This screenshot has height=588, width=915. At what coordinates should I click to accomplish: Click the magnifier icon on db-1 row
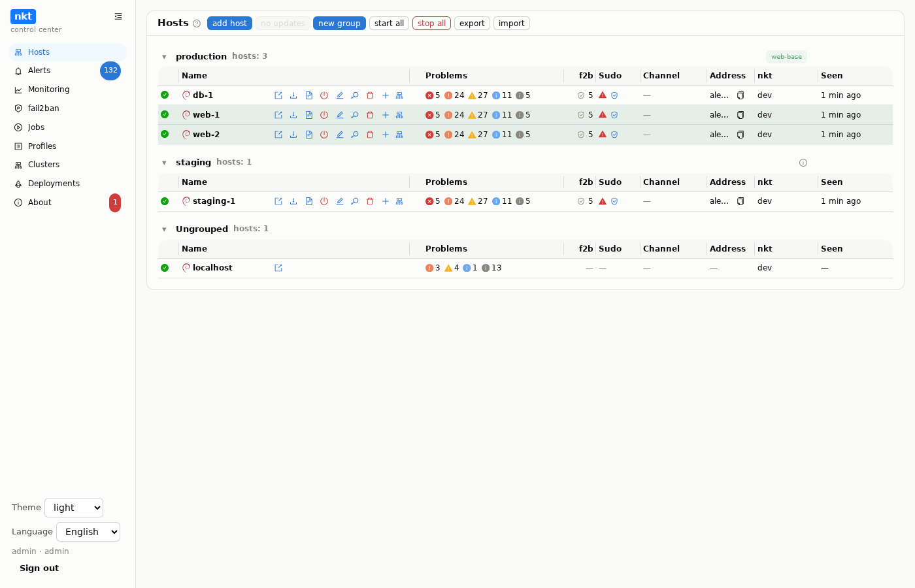pyautogui.click(x=355, y=95)
